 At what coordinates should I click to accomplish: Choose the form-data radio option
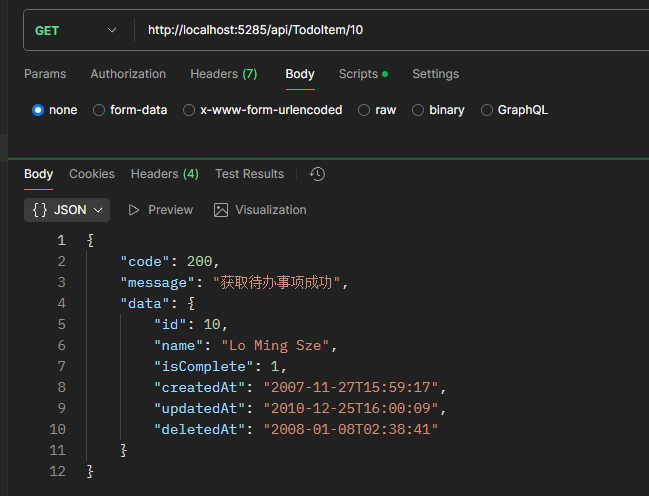click(x=99, y=110)
